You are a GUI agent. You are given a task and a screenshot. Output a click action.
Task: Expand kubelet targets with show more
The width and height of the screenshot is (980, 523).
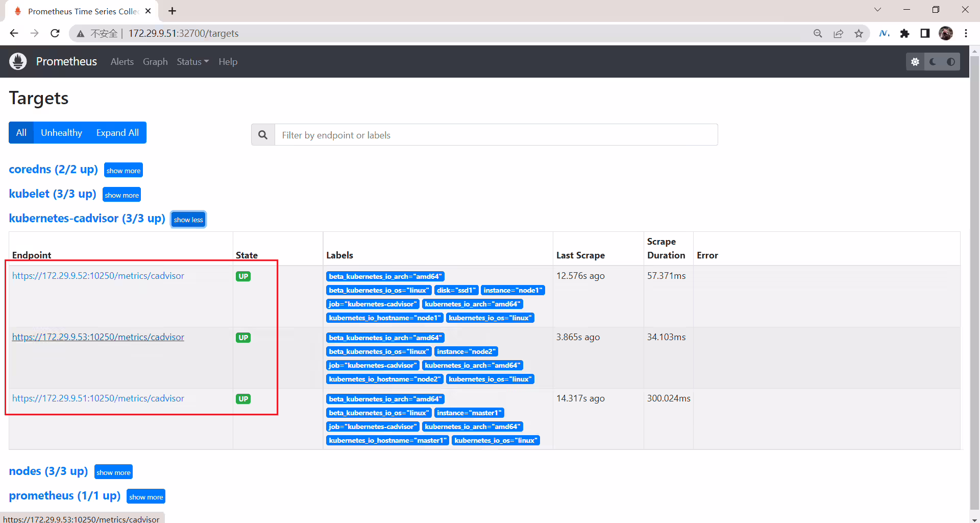(x=122, y=195)
